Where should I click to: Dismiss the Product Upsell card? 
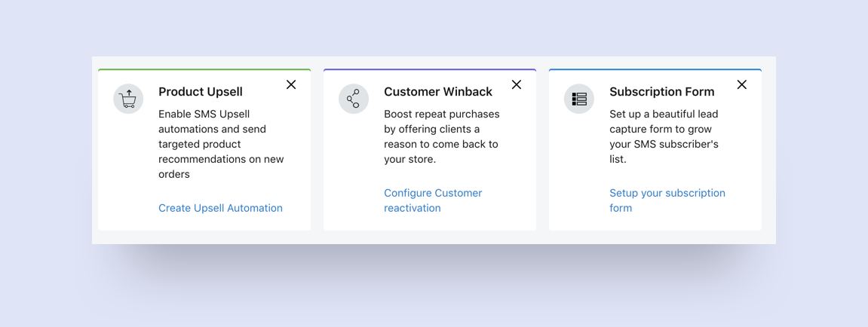click(x=291, y=84)
